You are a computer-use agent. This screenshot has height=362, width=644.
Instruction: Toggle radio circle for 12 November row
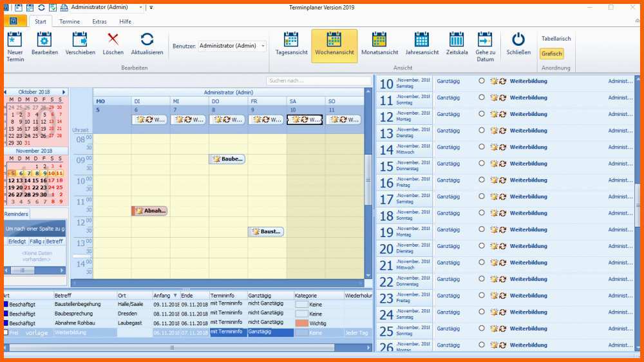481,114
